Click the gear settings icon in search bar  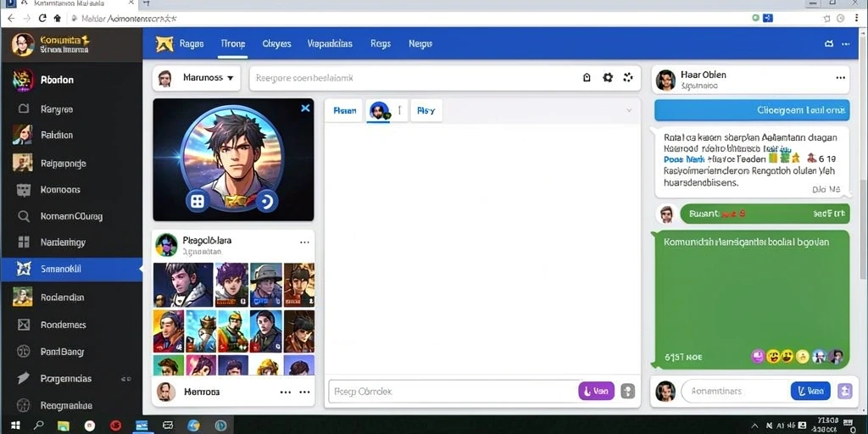click(607, 77)
